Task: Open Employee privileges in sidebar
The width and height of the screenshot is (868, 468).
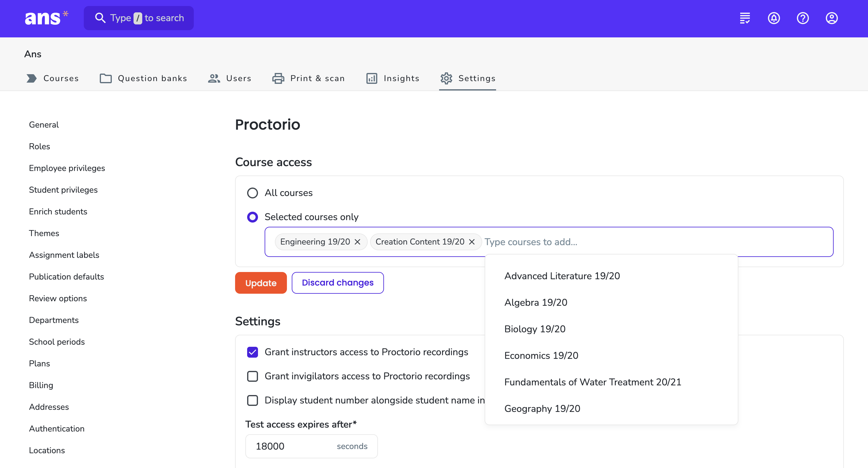Action: [67, 168]
